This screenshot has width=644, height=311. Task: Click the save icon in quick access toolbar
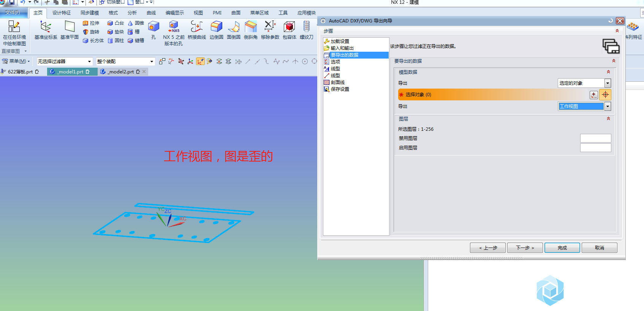pos(12,2)
